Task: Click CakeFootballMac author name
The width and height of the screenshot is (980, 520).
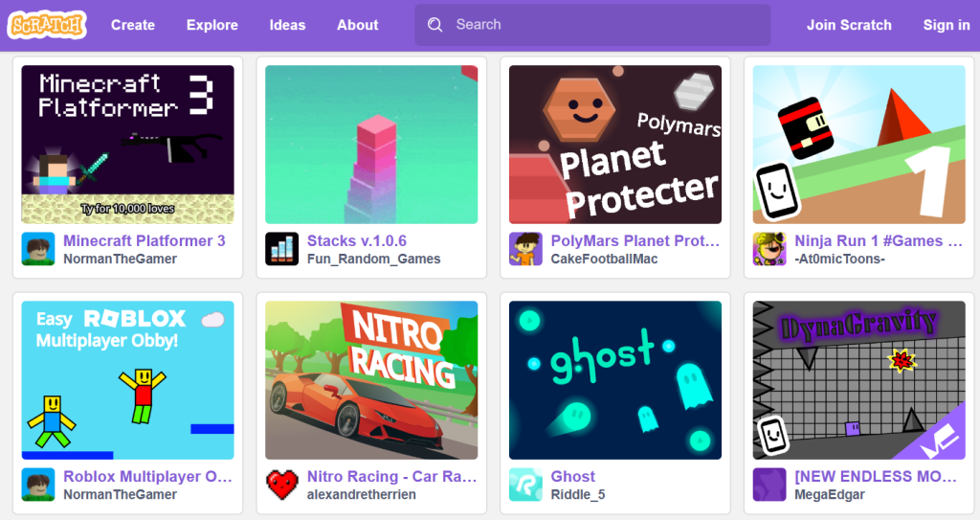Action: 605,260
